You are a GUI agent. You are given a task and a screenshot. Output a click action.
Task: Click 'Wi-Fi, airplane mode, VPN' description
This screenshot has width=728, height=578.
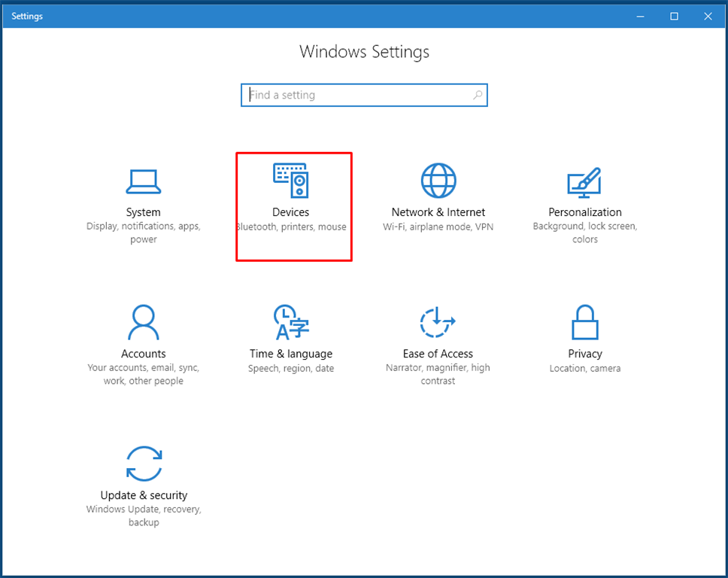pyautogui.click(x=438, y=227)
